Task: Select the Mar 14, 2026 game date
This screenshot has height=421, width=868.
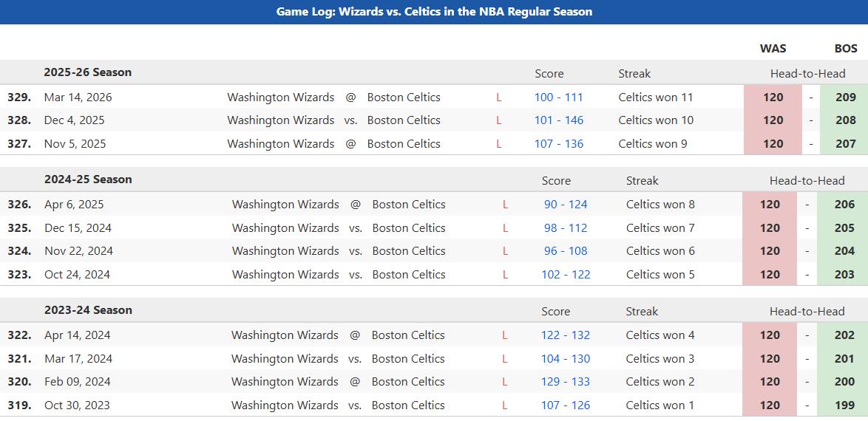Action: pyautogui.click(x=78, y=97)
